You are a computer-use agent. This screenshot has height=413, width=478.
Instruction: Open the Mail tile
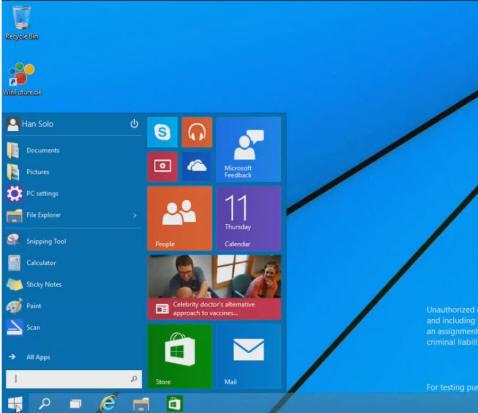(x=248, y=356)
